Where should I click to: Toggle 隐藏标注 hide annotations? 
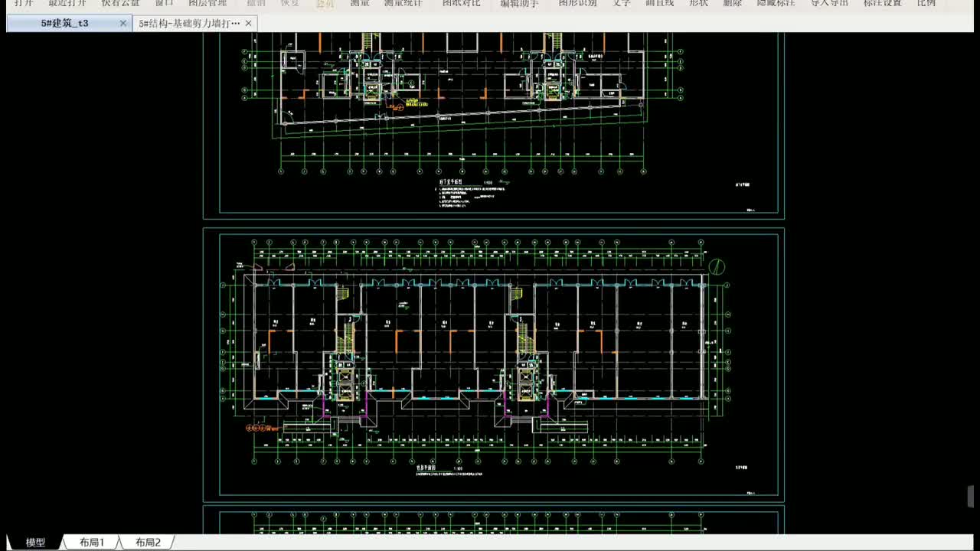pos(776,3)
